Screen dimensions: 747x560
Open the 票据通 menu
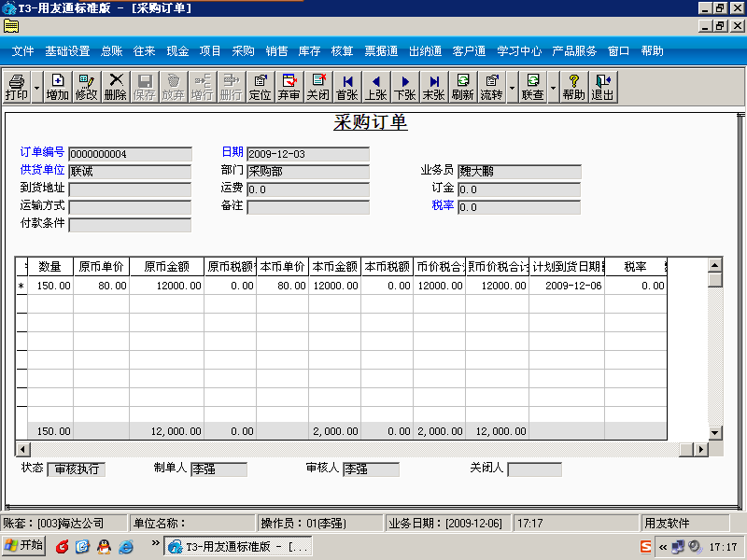[381, 51]
